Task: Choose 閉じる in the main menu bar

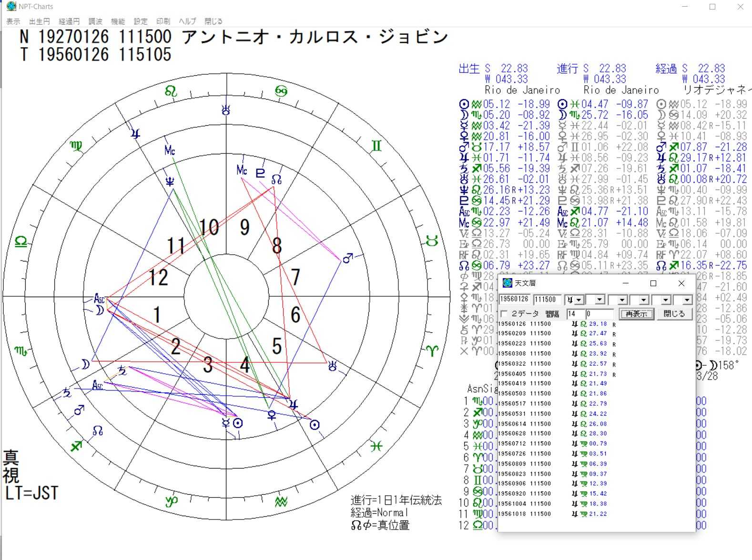Action: click(213, 21)
